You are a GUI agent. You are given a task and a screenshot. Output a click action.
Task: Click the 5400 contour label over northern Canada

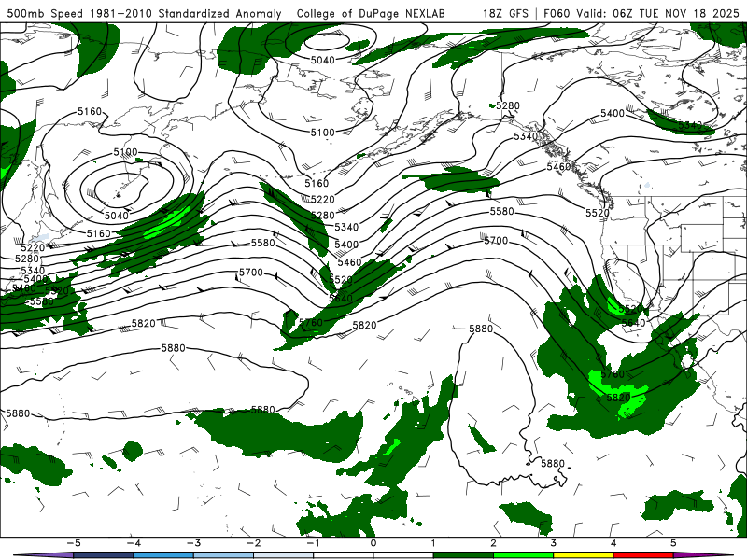(x=613, y=113)
